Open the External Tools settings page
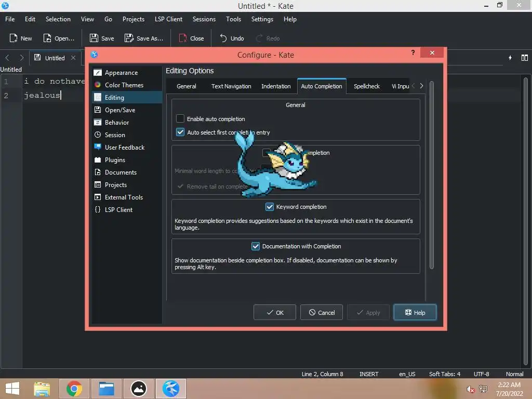The width and height of the screenshot is (532, 399). pyautogui.click(x=127, y=197)
